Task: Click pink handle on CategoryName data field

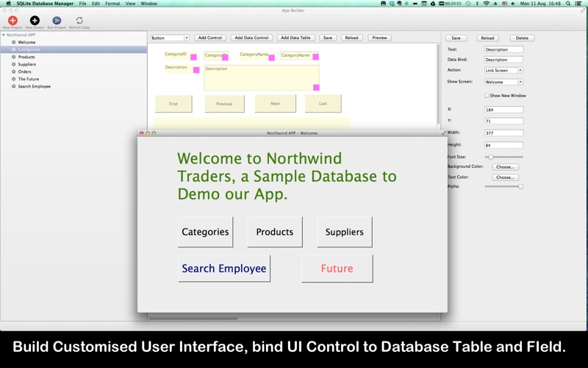Action: [x=316, y=57]
